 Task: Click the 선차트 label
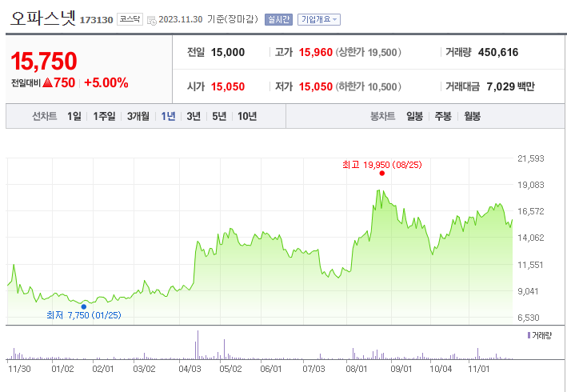coord(45,116)
